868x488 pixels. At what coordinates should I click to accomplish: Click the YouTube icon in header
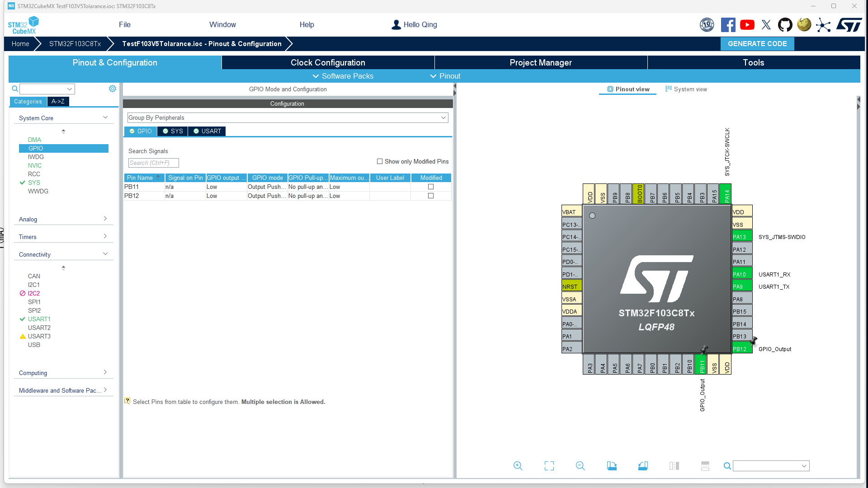(x=747, y=25)
